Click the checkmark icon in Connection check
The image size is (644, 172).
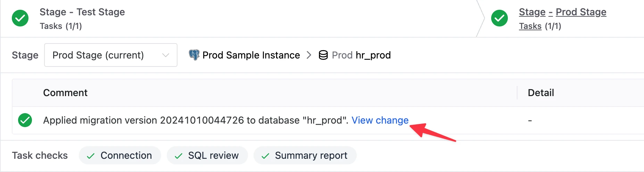click(x=91, y=156)
